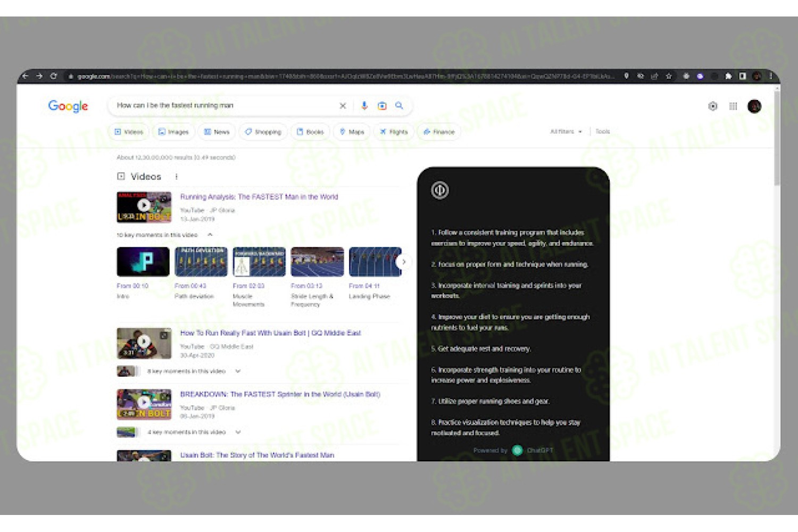Go back using the browser back arrow
798x532 pixels.
[x=25, y=76]
